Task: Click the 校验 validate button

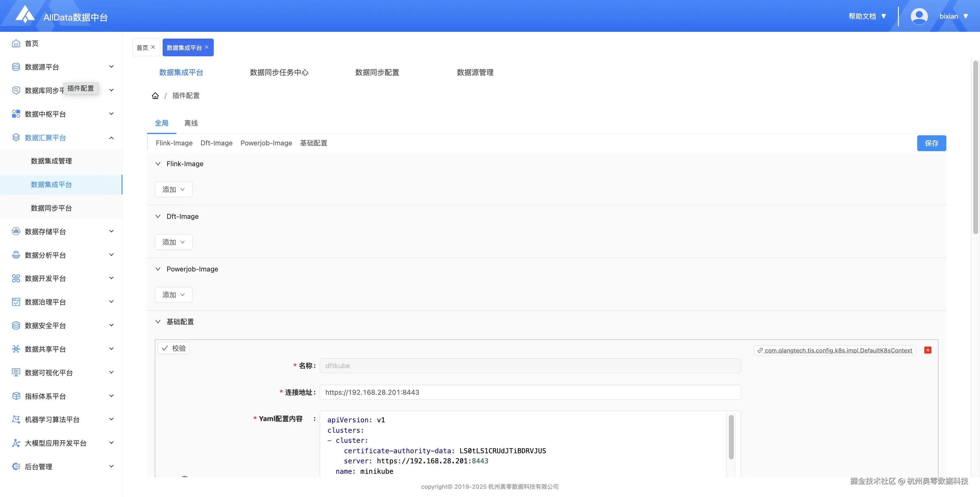Action: pyautogui.click(x=173, y=348)
